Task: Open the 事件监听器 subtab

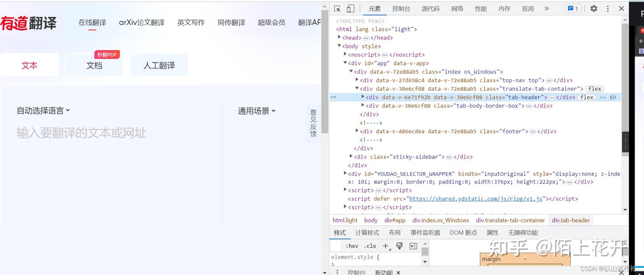Action: (425, 233)
